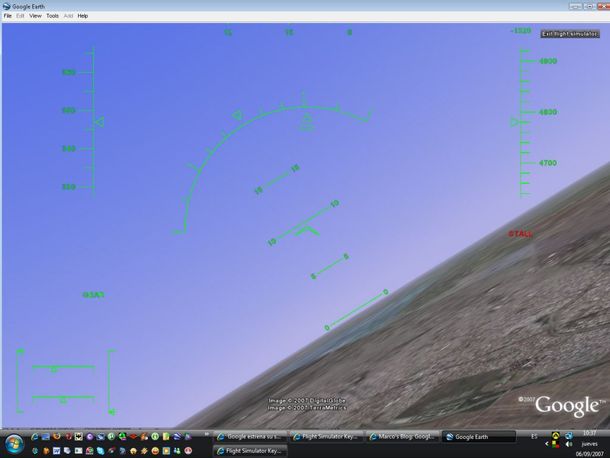
Task: Launch Internet Explorer from the quick launch
Action: pos(35,437)
